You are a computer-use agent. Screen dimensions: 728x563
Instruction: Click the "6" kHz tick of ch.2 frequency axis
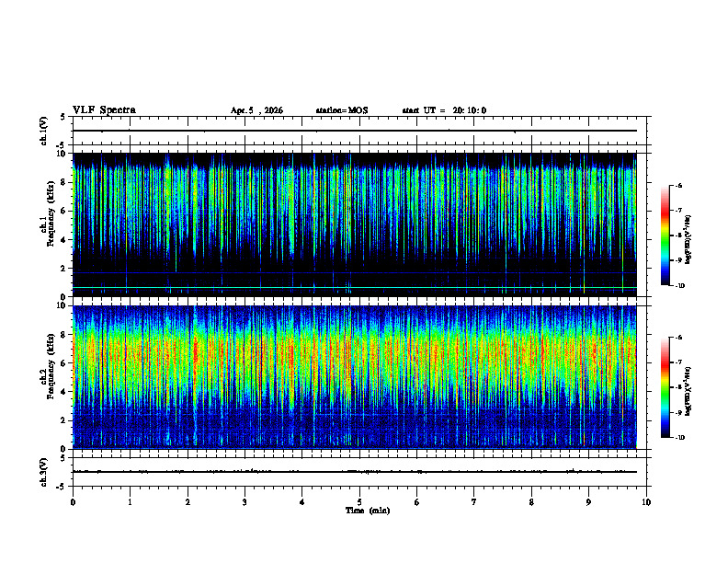point(65,363)
